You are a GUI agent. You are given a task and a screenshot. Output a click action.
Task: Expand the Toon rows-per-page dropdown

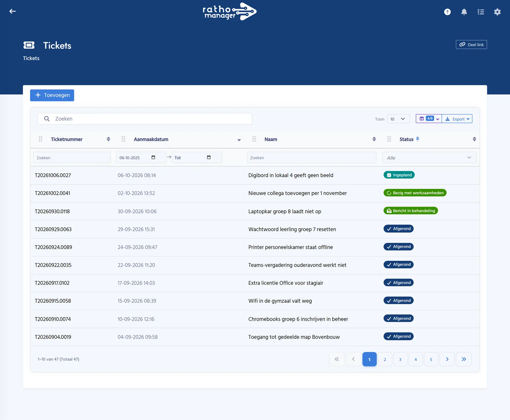(x=398, y=119)
